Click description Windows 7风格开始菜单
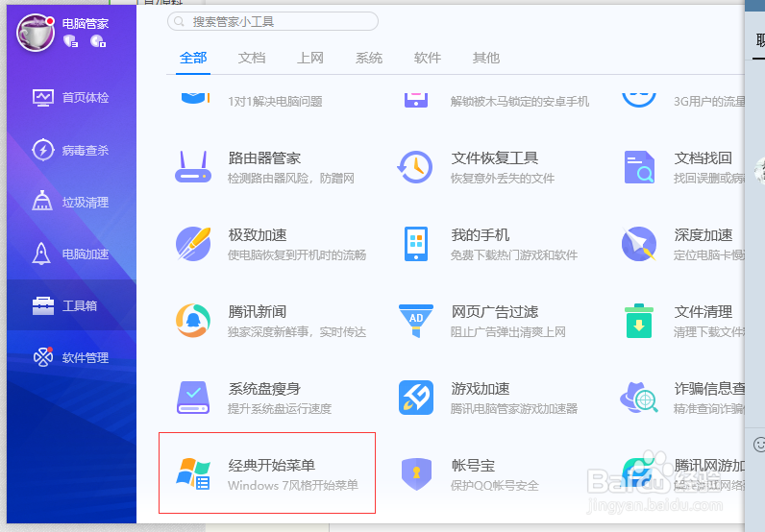 point(293,485)
